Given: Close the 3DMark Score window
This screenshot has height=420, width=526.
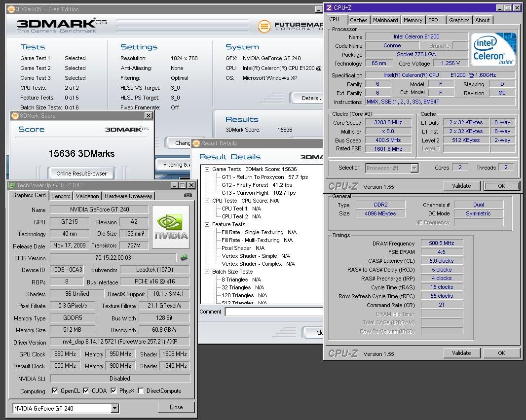Looking at the screenshot, I should 148,116.
